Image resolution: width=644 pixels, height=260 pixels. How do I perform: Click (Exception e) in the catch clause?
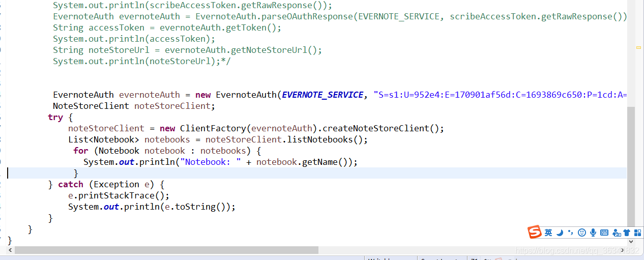(x=121, y=184)
